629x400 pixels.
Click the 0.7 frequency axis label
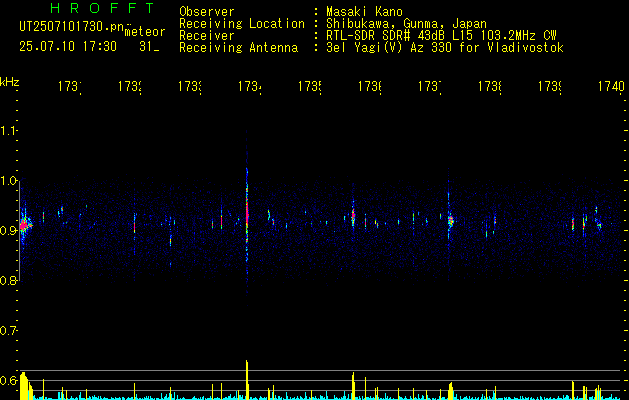[8, 330]
